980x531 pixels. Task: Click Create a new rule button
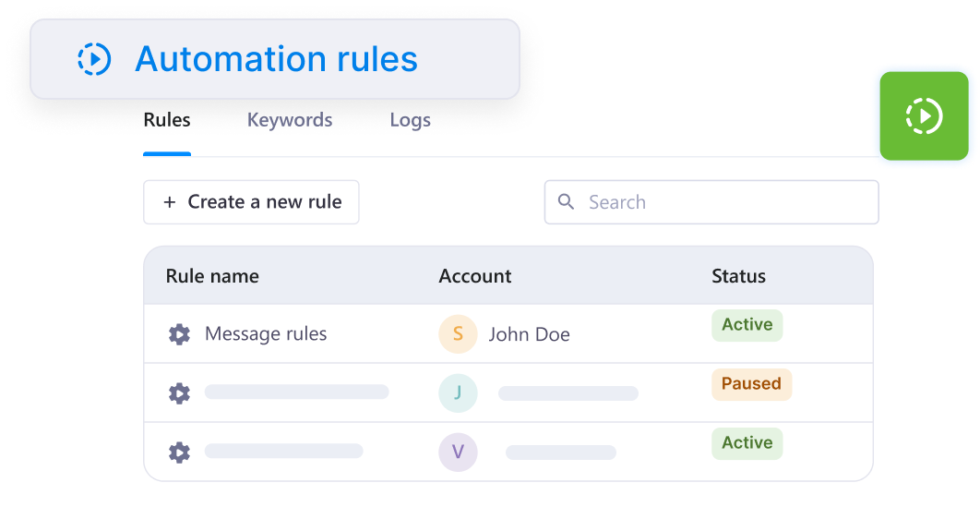(x=251, y=202)
